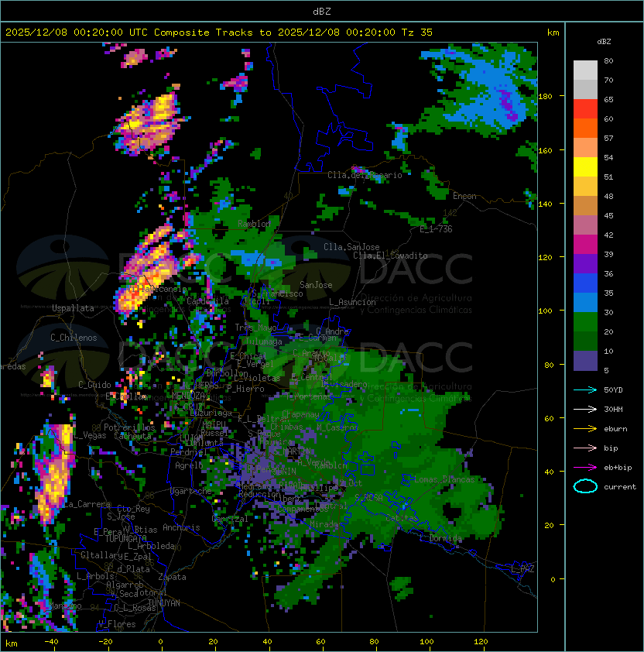
Task: Select the magenta 39–42 dBZ swatch
Action: click(x=585, y=244)
